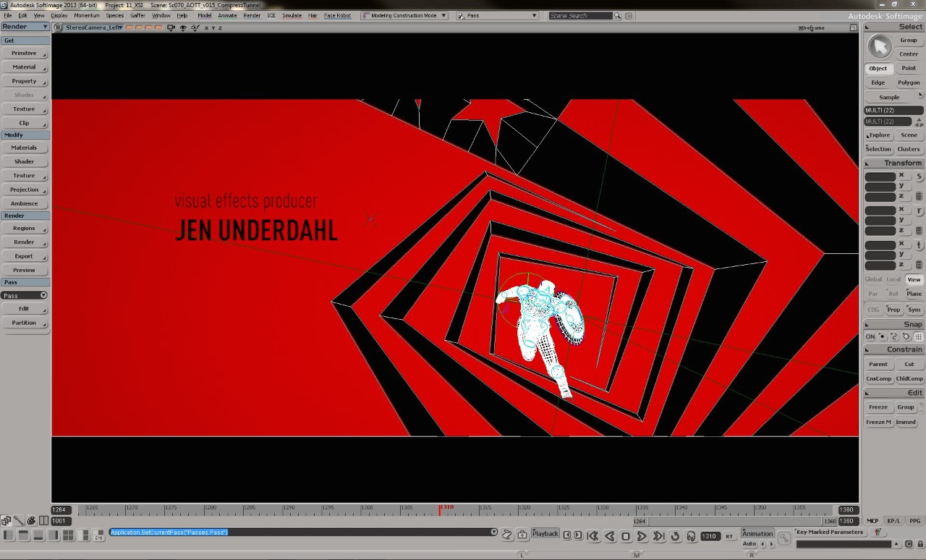Click the palette toolbar icon

click(x=31, y=520)
